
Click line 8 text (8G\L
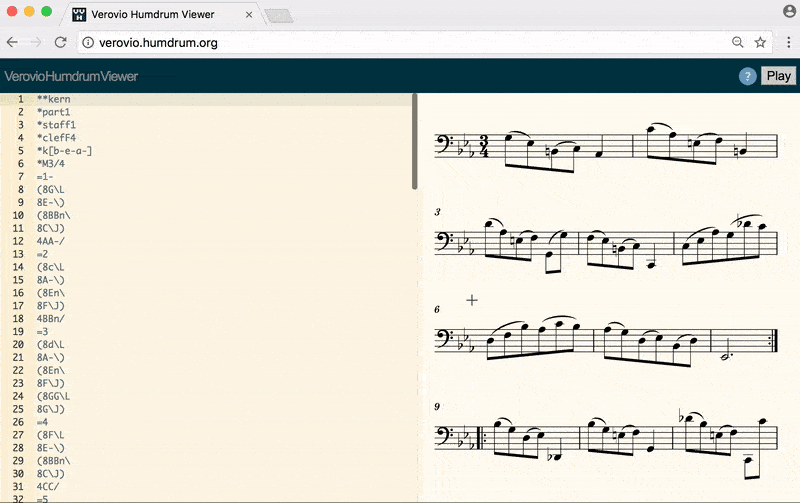click(51, 189)
